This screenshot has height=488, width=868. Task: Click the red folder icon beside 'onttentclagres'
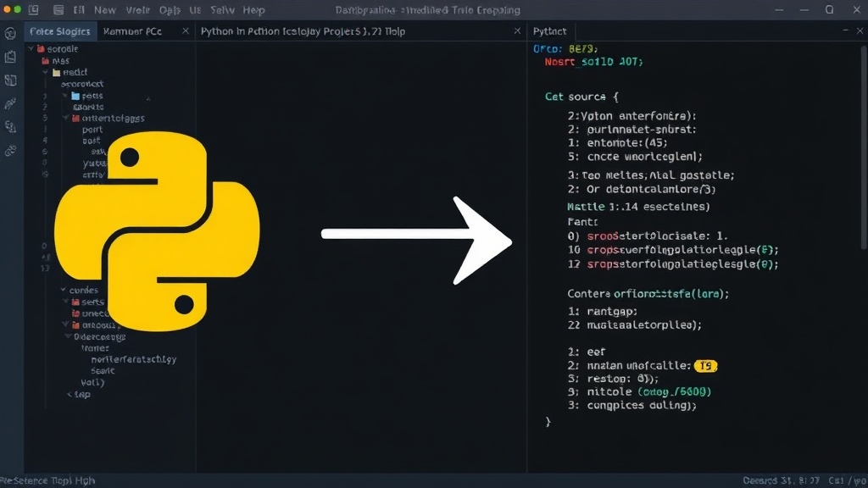click(x=75, y=119)
